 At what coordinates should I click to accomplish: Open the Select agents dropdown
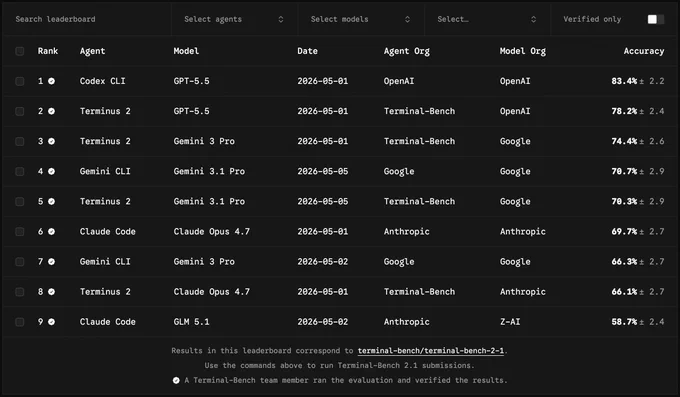click(x=234, y=19)
